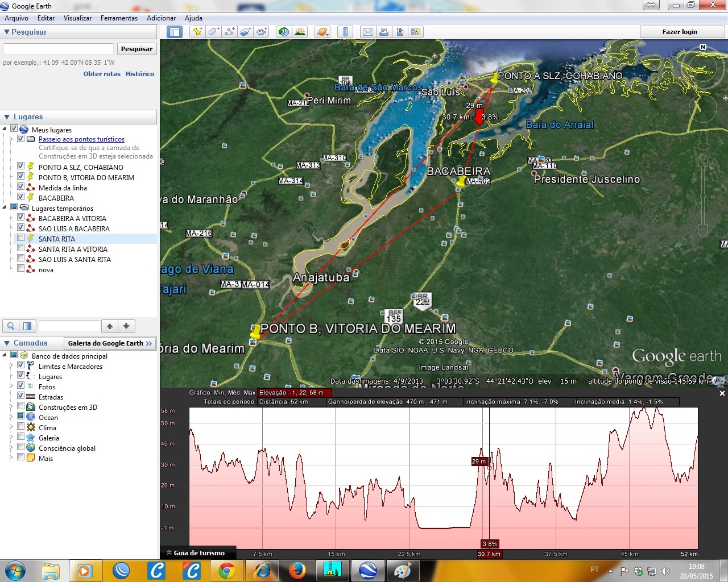Add an image overlay
This screenshot has width=728, height=582.
[245, 32]
